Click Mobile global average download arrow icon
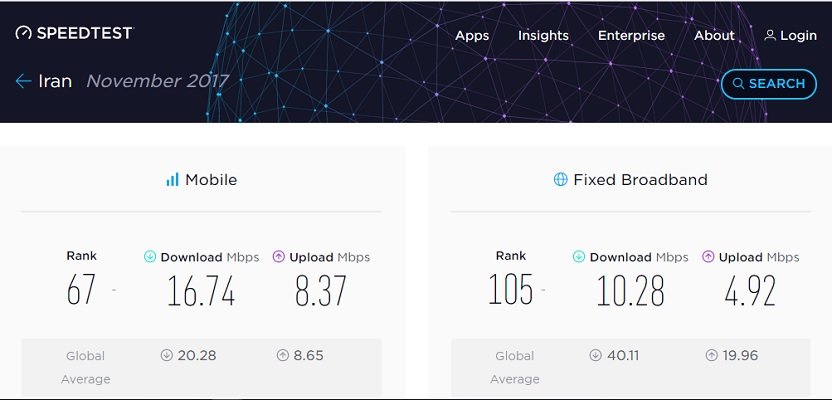 coord(165,355)
